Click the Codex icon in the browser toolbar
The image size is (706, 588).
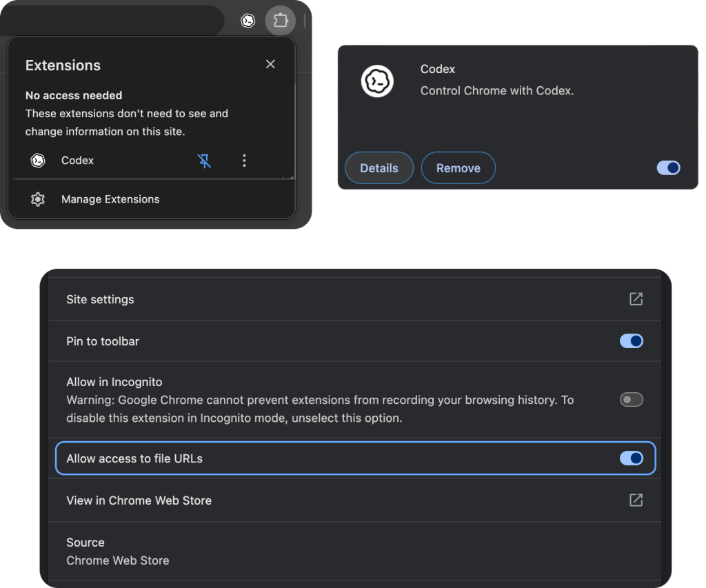(248, 20)
